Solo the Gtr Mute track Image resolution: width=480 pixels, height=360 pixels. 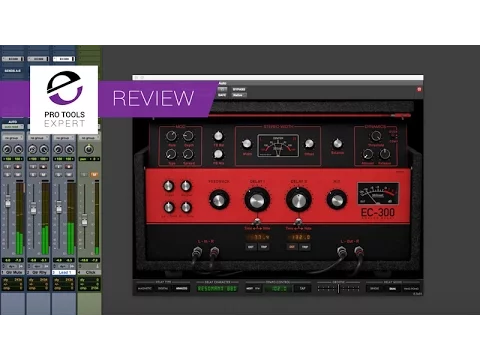click(8, 174)
